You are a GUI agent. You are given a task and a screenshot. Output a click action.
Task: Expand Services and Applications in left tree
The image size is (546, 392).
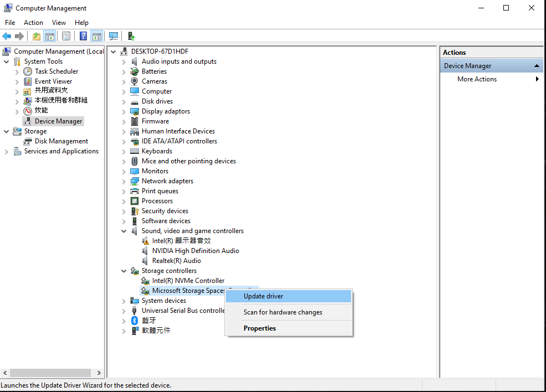[7, 152]
